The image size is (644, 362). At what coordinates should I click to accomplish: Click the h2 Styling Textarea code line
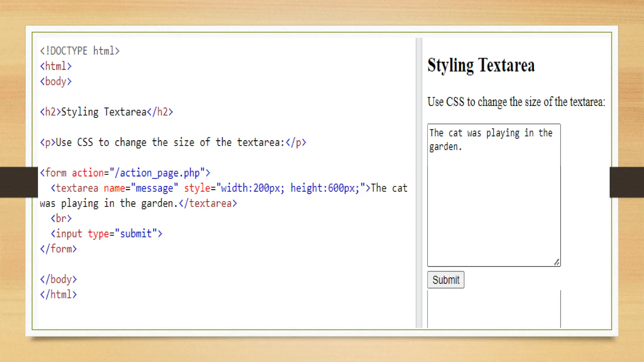click(106, 112)
